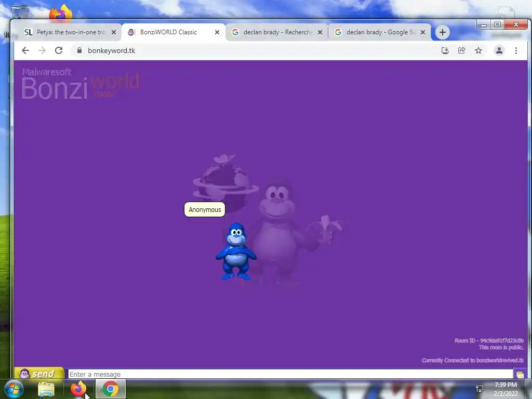Reload the bonkeyword.tk page

[x=59, y=50]
